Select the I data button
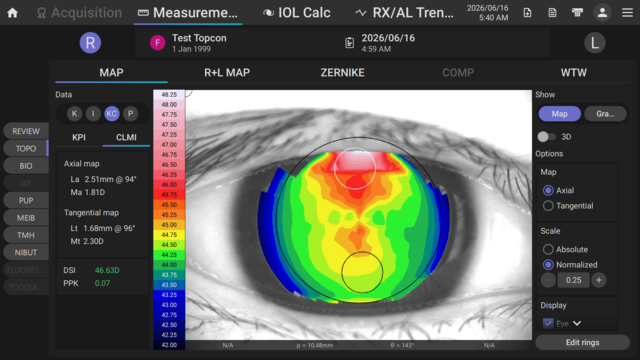 click(x=93, y=113)
